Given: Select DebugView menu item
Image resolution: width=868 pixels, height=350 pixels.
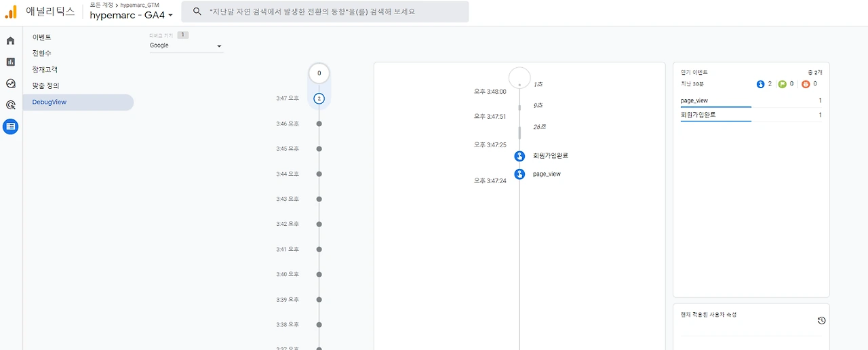Looking at the screenshot, I should [x=78, y=102].
